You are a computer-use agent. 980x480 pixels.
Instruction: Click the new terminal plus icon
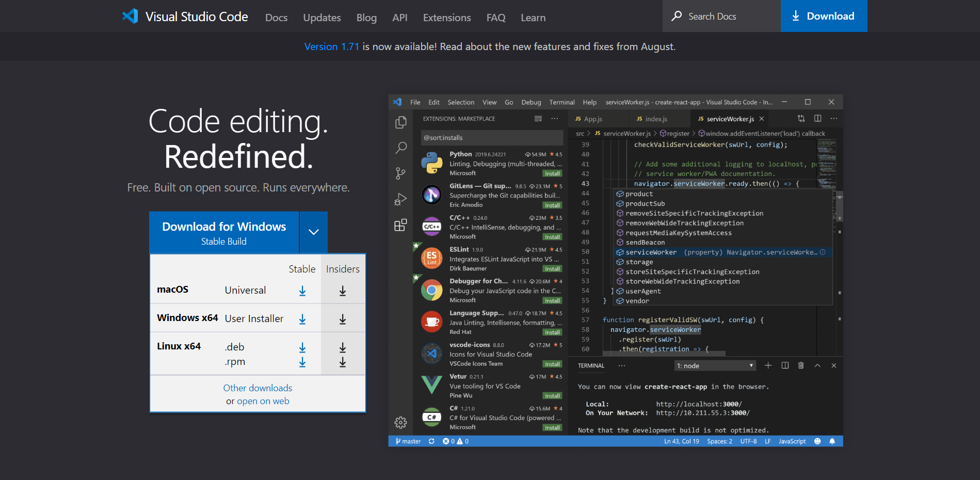tap(768, 365)
